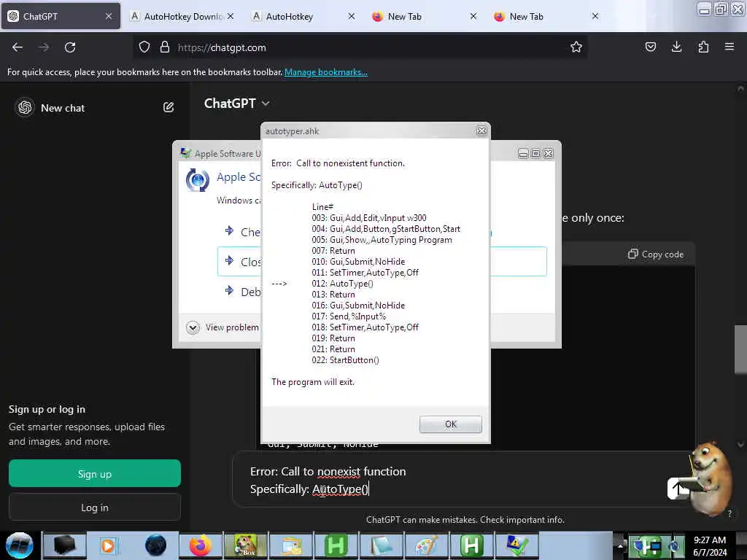Close the autotyper.ahk error dialog

coord(481,131)
